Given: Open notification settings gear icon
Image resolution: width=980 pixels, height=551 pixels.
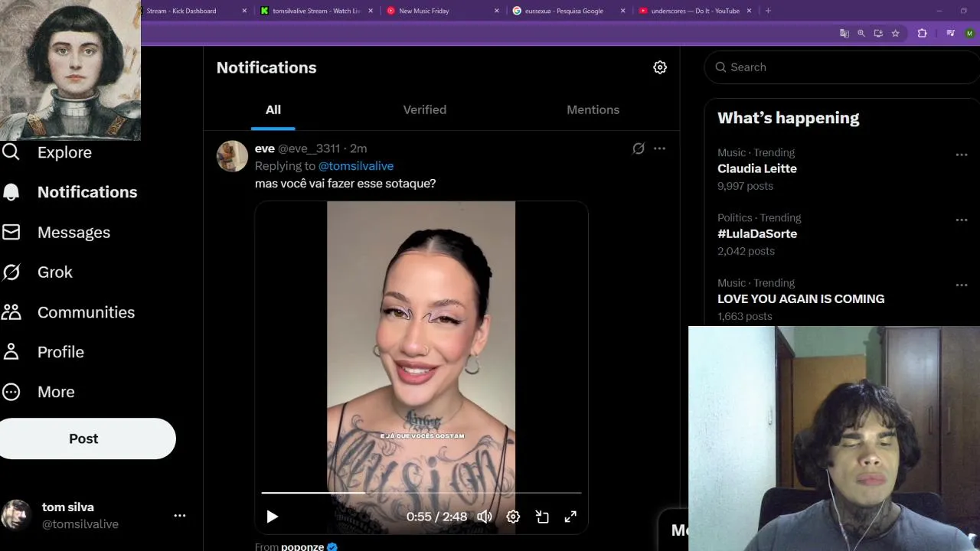Looking at the screenshot, I should pos(660,67).
